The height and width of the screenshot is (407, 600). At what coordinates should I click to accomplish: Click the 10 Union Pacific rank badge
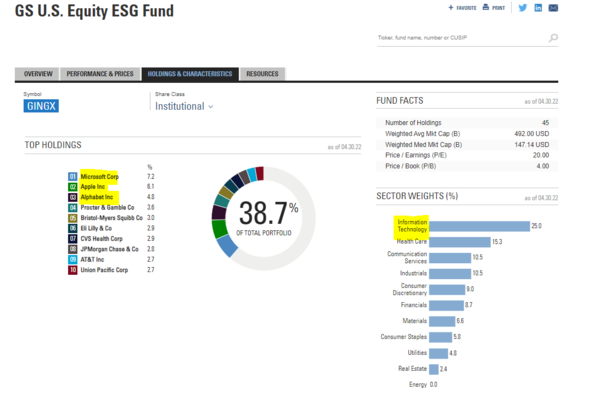[72, 270]
